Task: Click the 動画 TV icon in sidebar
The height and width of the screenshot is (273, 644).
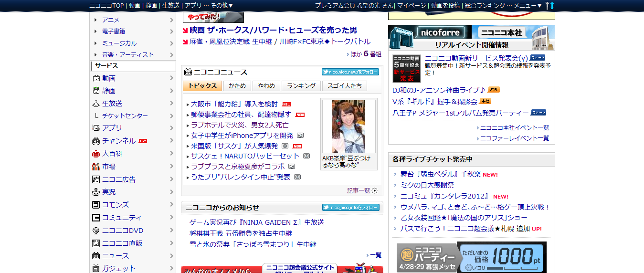Action: pos(96,78)
